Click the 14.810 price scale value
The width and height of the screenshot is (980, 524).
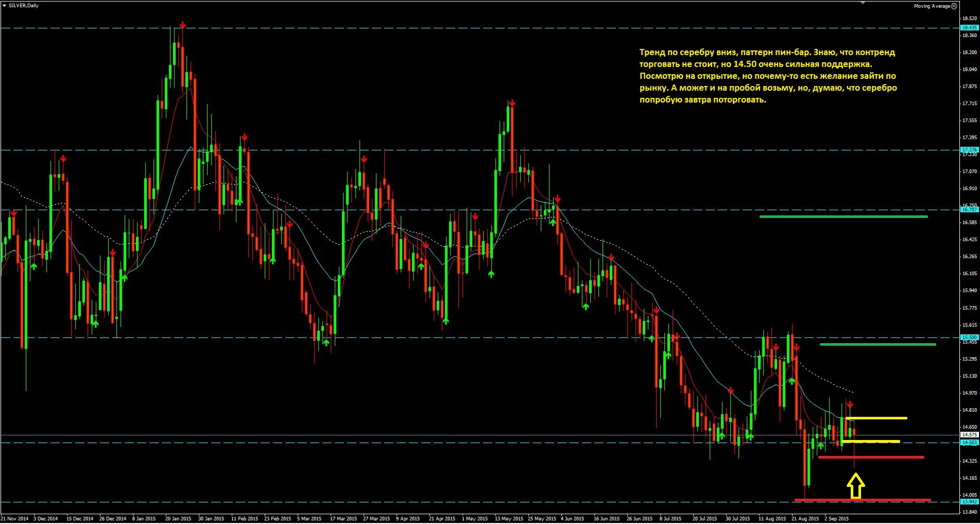969,410
